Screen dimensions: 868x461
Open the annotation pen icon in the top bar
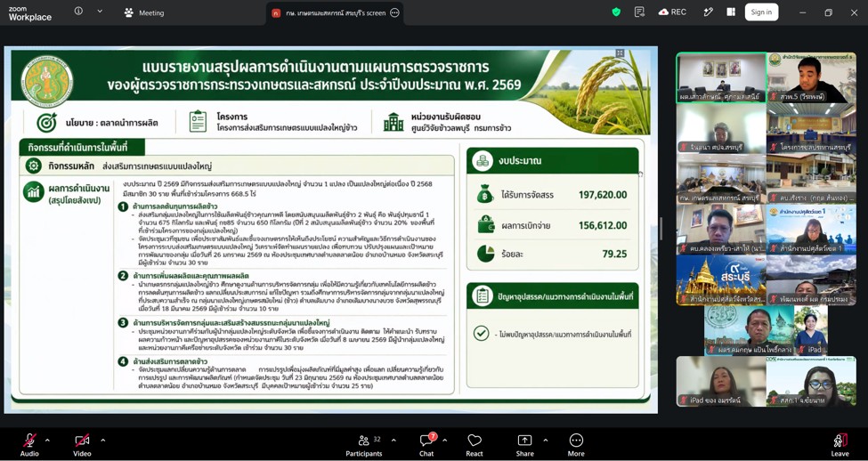tap(708, 12)
